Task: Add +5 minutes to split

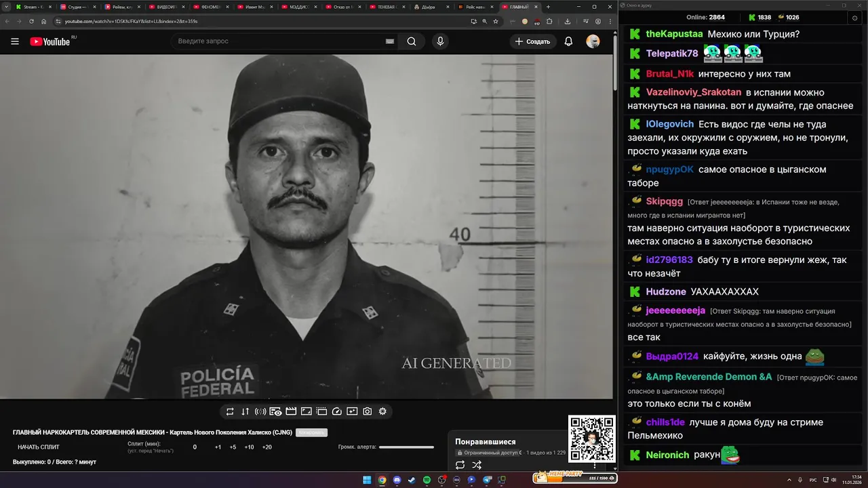Action: click(233, 447)
